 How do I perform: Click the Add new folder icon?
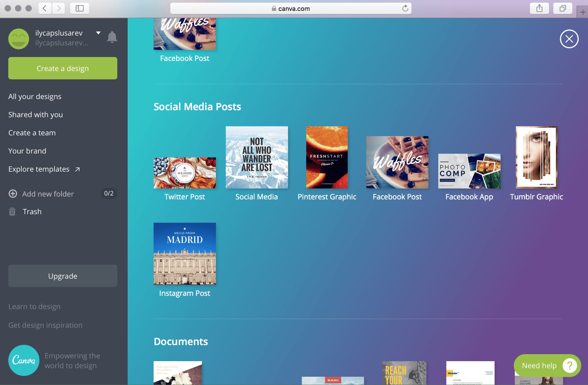[13, 193]
